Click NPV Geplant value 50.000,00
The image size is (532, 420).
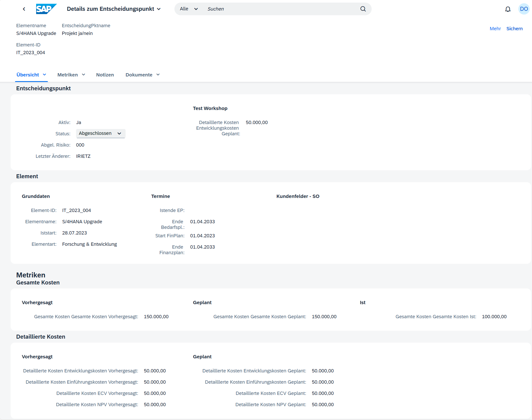point(323,405)
